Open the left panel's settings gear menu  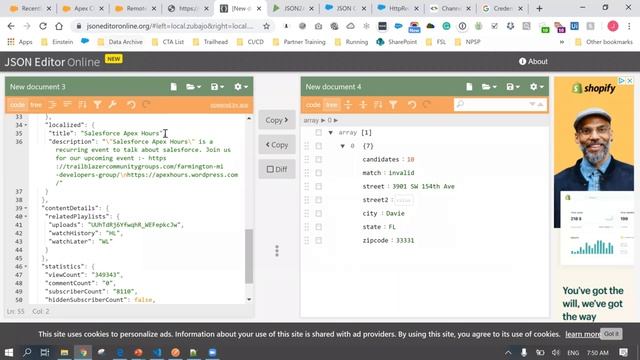point(241,87)
